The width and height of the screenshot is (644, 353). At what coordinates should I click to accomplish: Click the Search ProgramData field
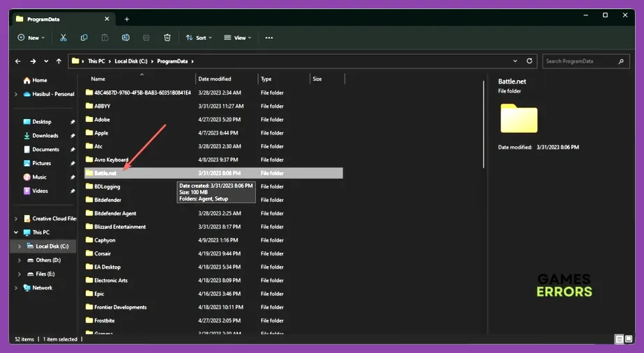(x=586, y=61)
